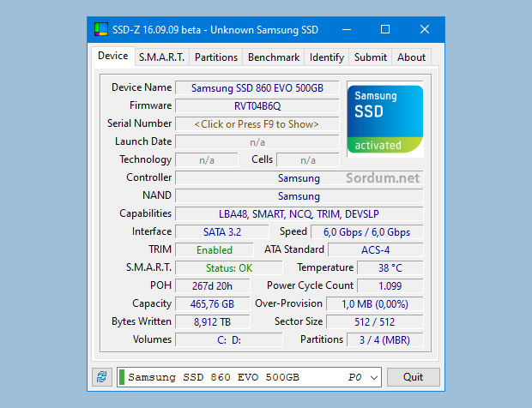The width and height of the screenshot is (532, 408).
Task: Click the Over-Provision value 1,0 MB
Action: (375, 303)
